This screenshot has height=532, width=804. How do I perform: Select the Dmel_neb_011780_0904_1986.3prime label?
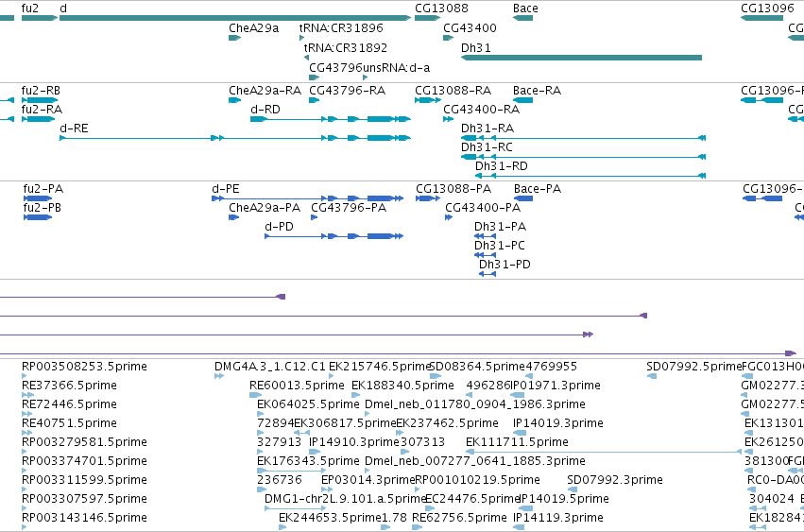click(x=475, y=404)
